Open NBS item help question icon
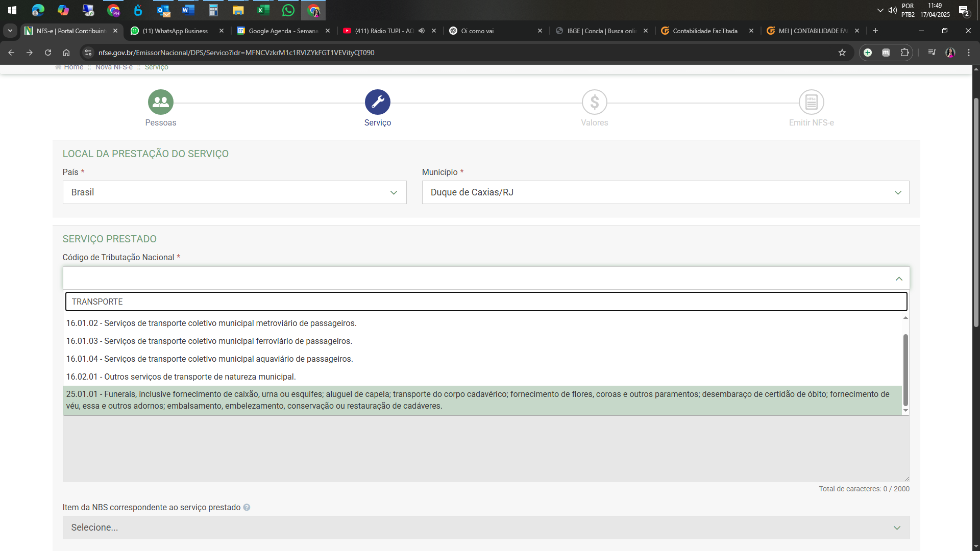Image resolution: width=980 pixels, height=551 pixels. point(247,508)
